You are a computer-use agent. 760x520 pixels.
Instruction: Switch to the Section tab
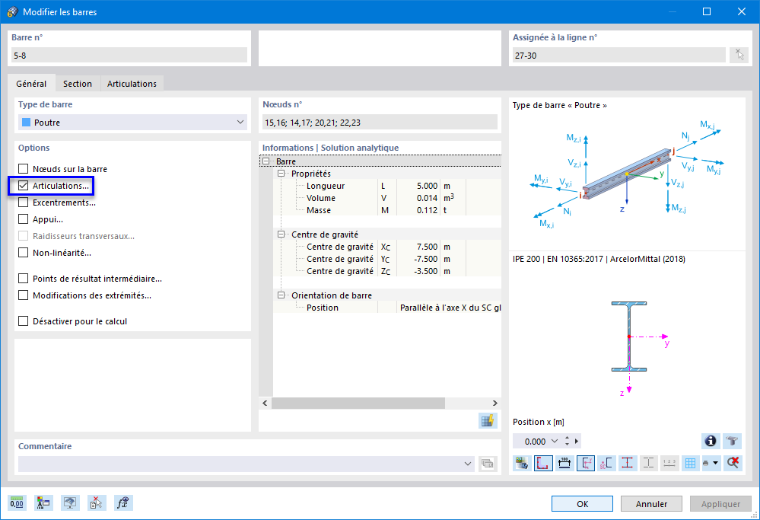click(x=78, y=83)
